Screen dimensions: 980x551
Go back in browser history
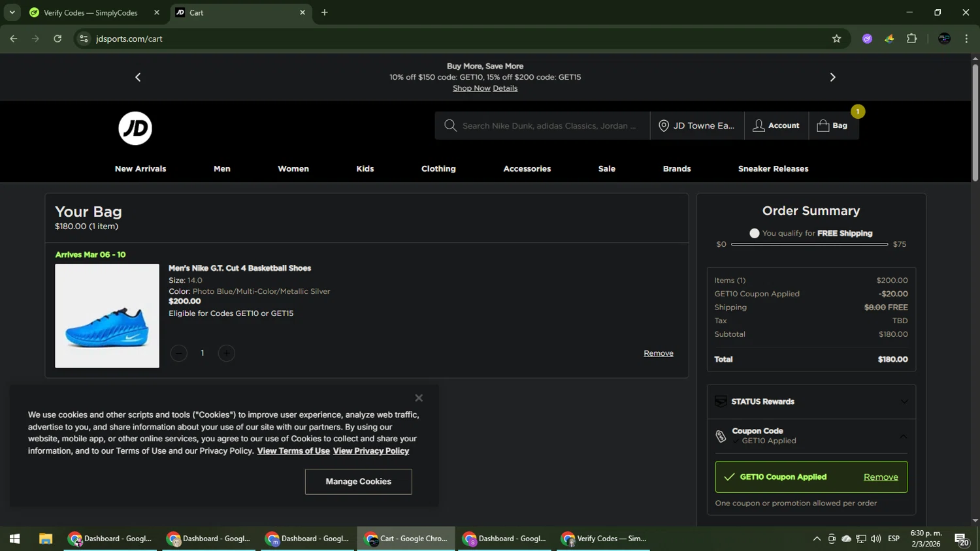click(14, 39)
